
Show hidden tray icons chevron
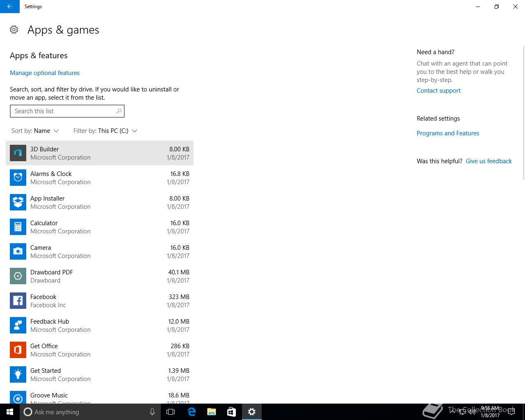(x=452, y=412)
